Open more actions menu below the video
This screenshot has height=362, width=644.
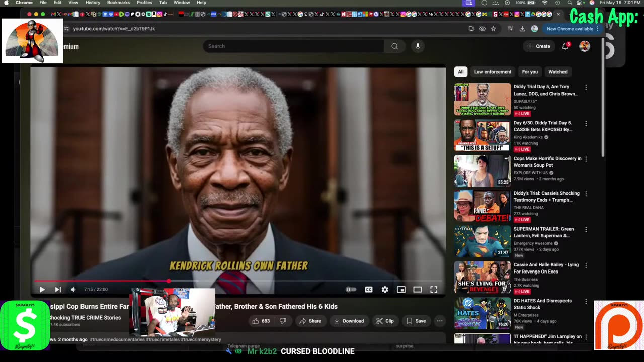click(x=440, y=321)
